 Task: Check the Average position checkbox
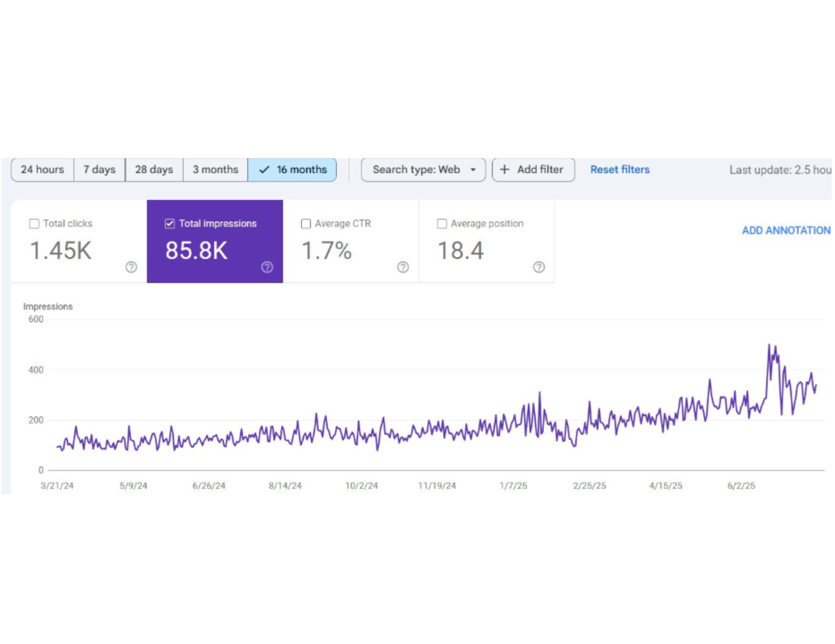point(442,224)
